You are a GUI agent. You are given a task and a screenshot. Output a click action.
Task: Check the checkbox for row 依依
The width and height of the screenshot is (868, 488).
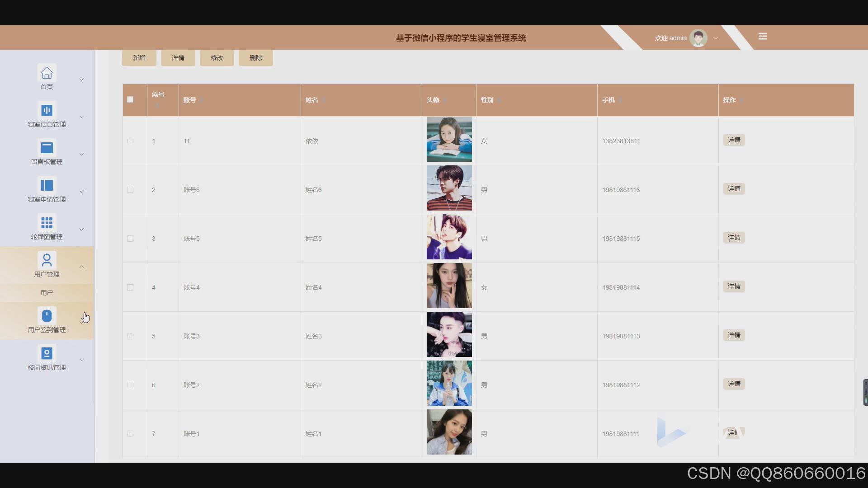click(130, 141)
